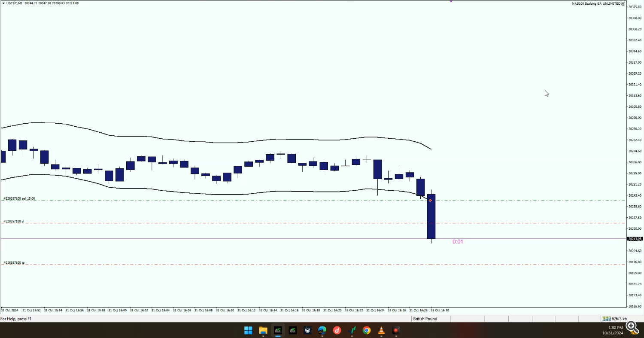Click the 0:01 candle countdown timer
644x338 pixels.
pyautogui.click(x=458, y=242)
